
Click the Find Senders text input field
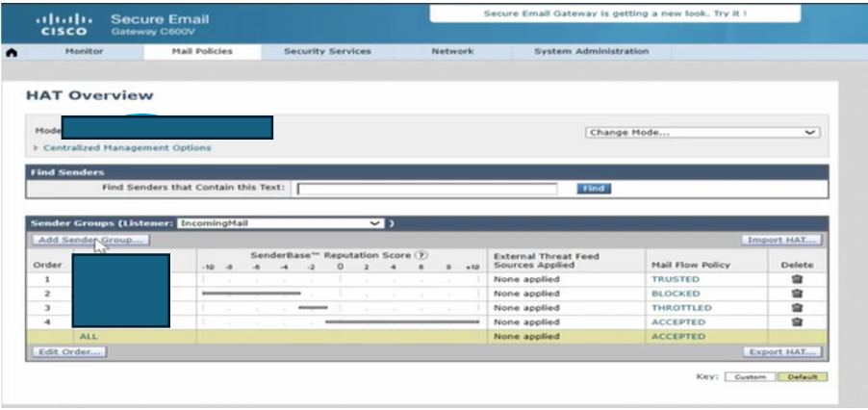tap(426, 189)
